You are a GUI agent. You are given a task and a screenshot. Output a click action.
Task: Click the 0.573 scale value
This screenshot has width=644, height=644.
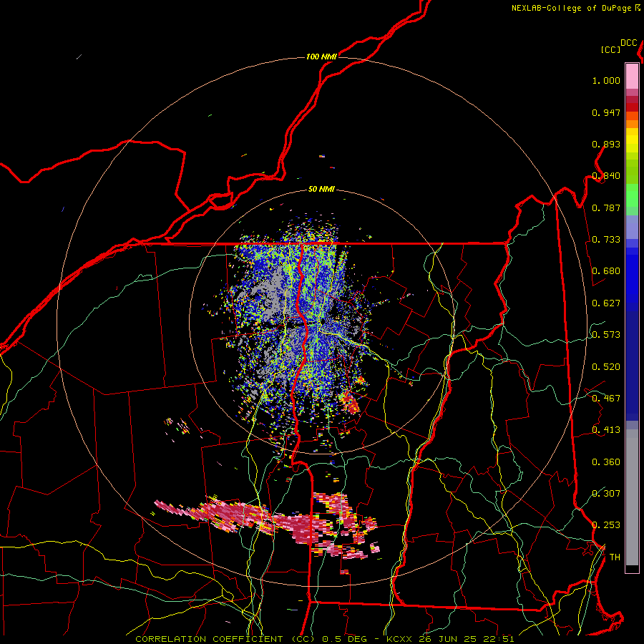[x=606, y=335]
